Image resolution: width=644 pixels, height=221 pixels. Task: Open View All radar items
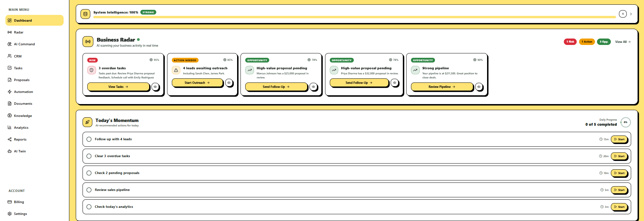623,42
